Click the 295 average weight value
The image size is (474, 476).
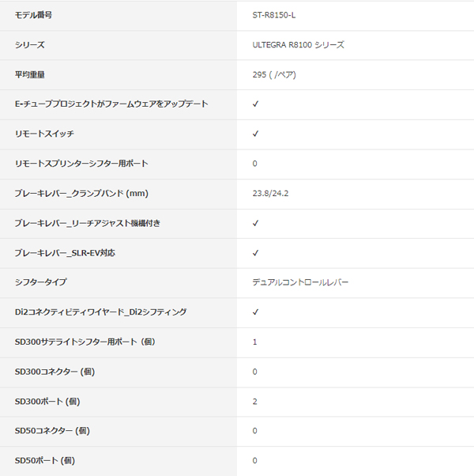click(274, 74)
